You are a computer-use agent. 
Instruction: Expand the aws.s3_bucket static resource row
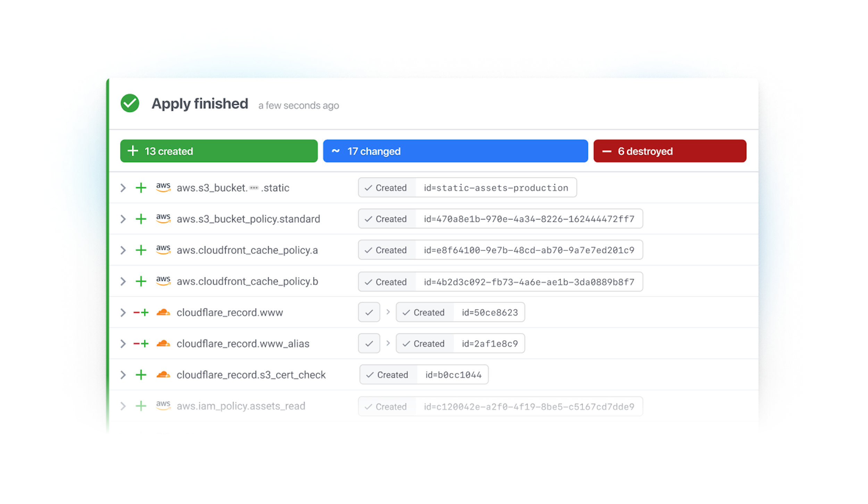pos(123,188)
